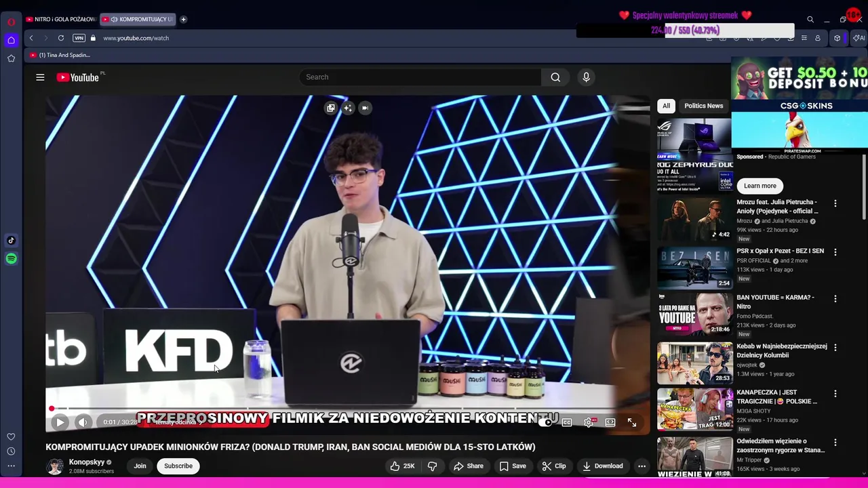This screenshot has width=868, height=488.
Task: Open more actions ellipsis under the video
Action: pyautogui.click(x=642, y=466)
